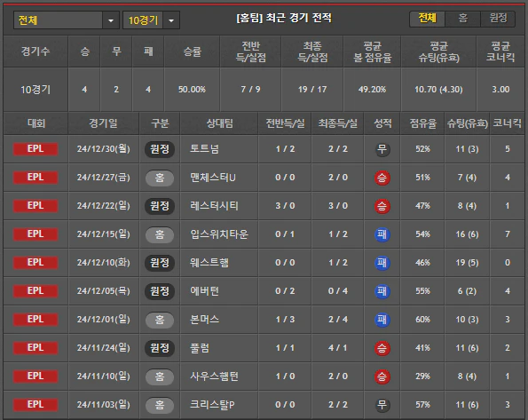The height and width of the screenshot is (420, 528).
Task: Click the 점유율 column header
Action: [422, 123]
